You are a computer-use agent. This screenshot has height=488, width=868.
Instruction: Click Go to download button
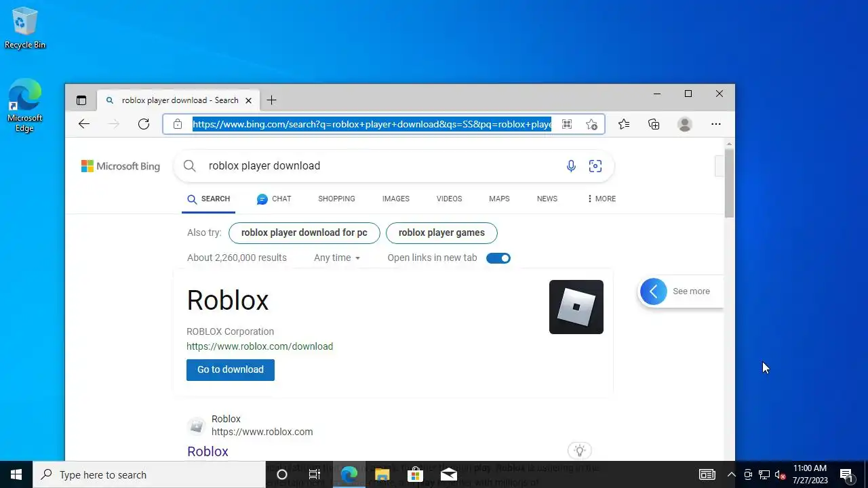231,369
